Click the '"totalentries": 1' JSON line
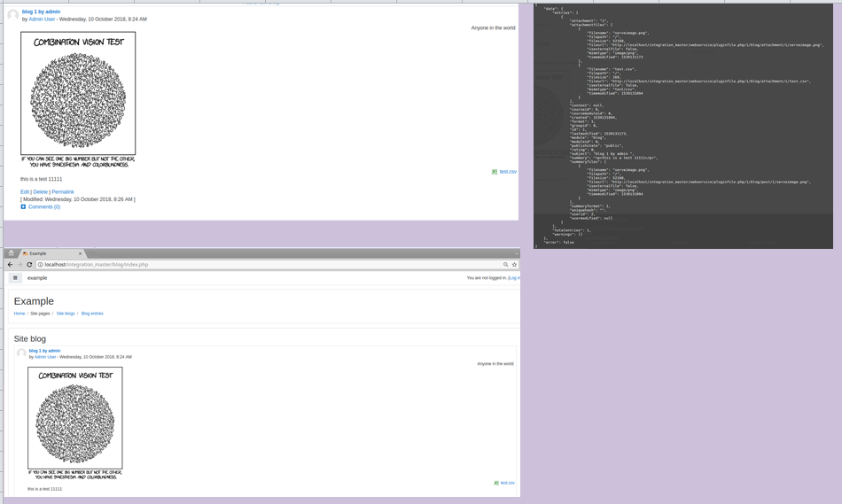This screenshot has width=842, height=504. point(572,230)
